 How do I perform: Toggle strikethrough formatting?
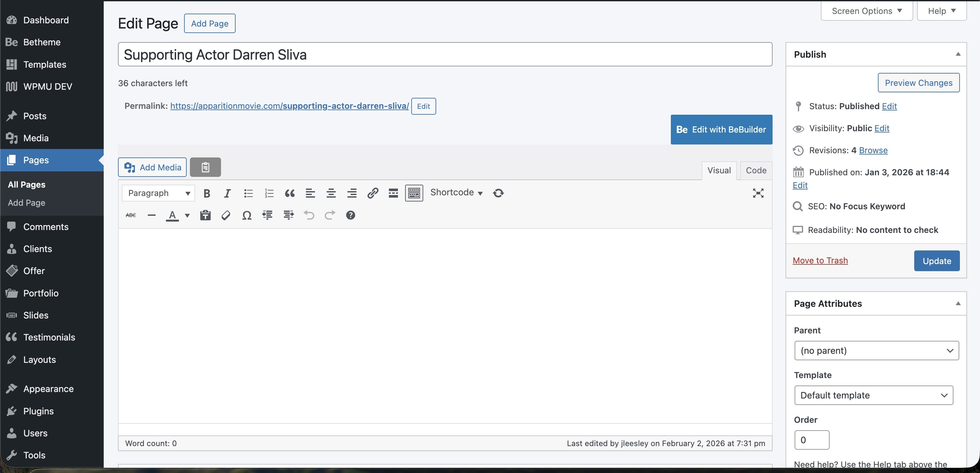click(x=131, y=215)
